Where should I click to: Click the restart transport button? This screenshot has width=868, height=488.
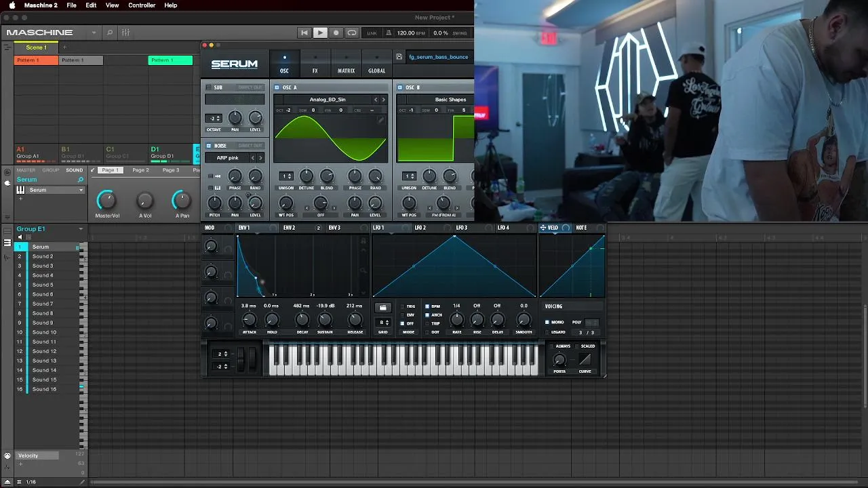click(304, 33)
